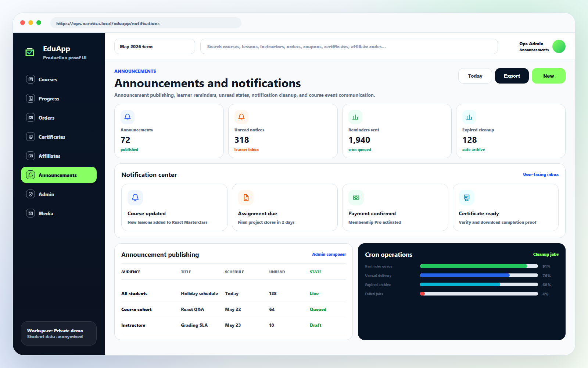Image resolution: width=588 pixels, height=368 pixels.
Task: Click the Progress sidebar icon
Action: 31,98
